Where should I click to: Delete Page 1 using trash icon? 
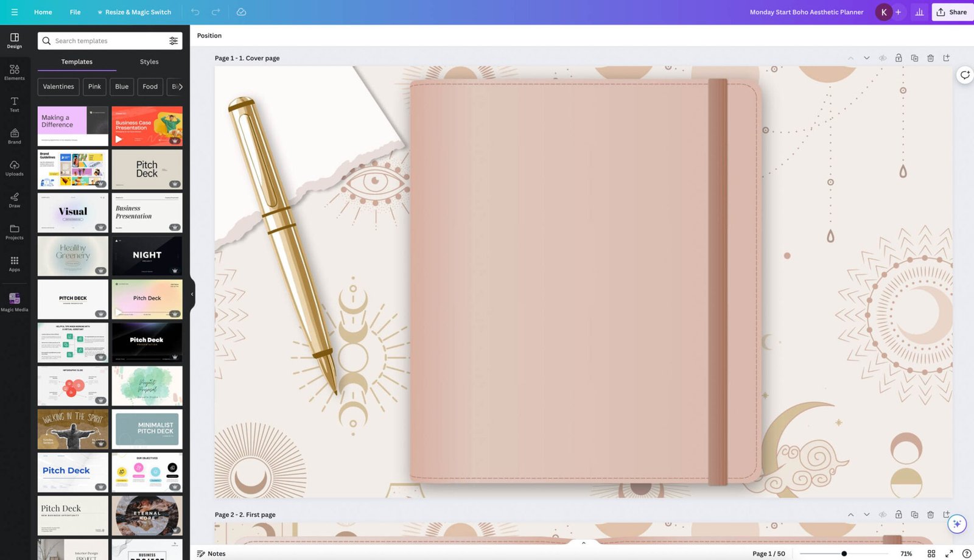(930, 58)
